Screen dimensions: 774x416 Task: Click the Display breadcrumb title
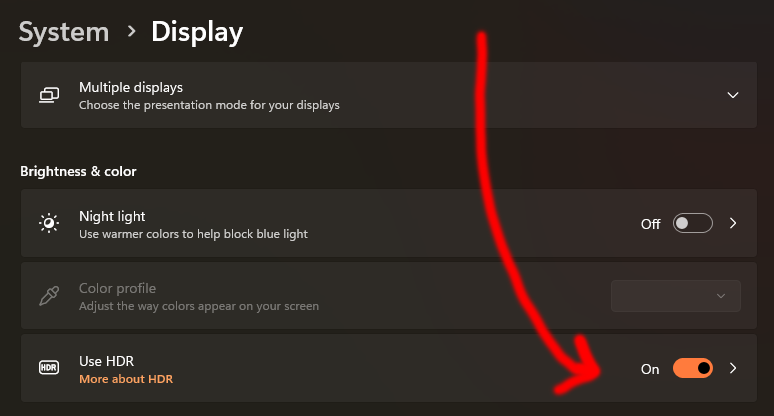click(197, 33)
